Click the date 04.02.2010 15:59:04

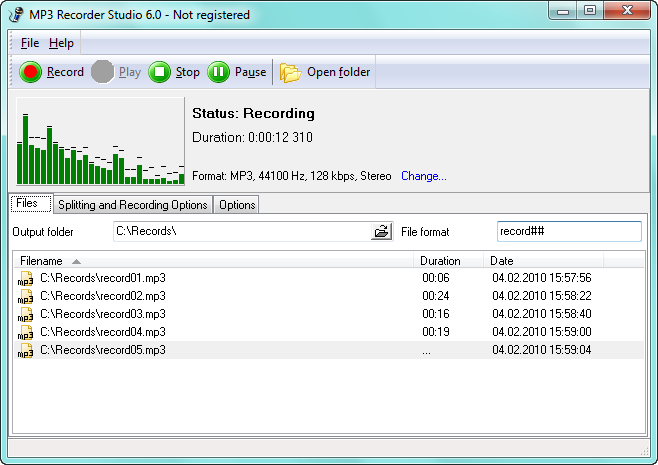tap(542, 350)
